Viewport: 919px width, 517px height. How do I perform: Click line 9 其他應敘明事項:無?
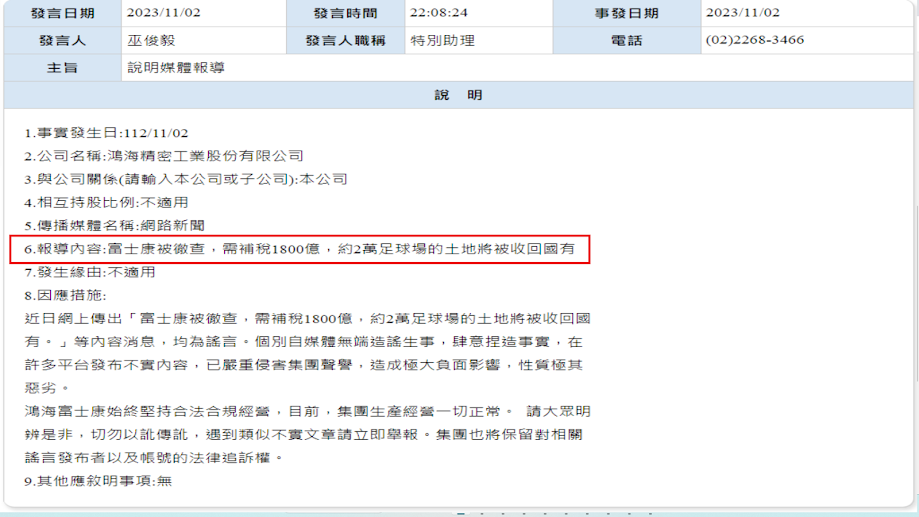tap(98, 481)
